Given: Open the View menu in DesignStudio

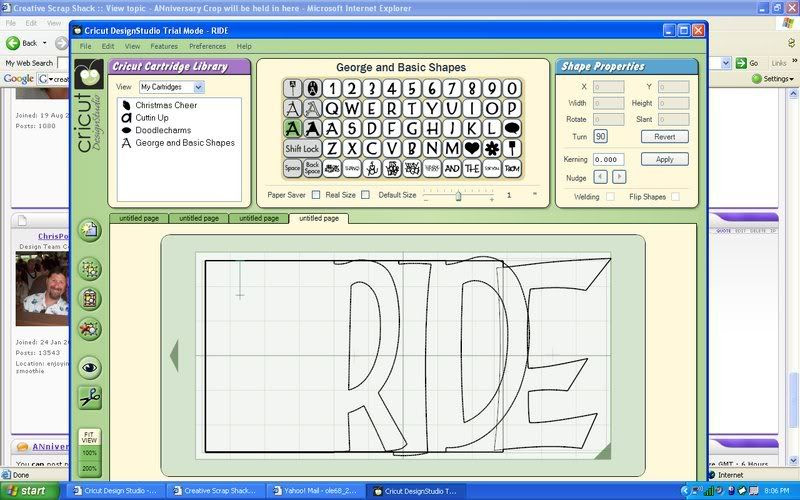Looking at the screenshot, I should coord(132,46).
